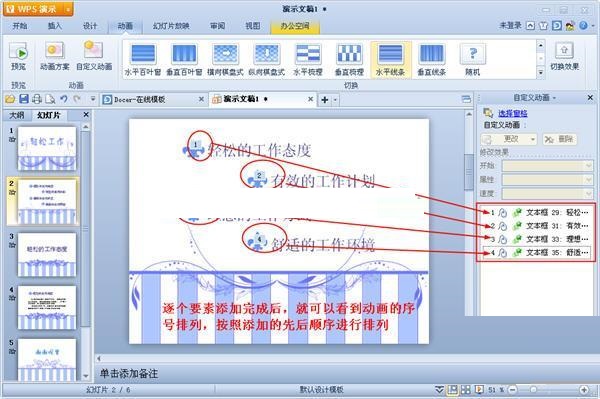Viewport: 600px width, 399px height.
Task: Click the 选择窗格 link
Action: coord(513,113)
